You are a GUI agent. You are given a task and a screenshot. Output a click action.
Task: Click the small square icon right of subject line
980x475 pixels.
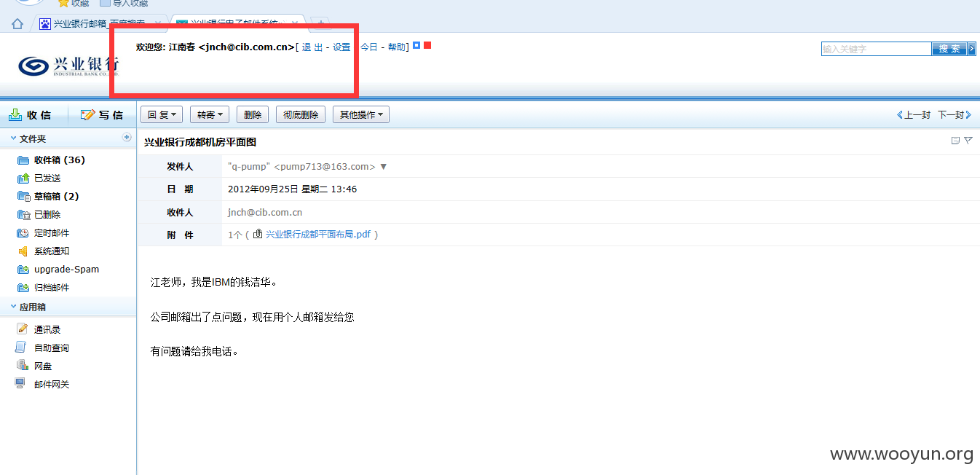point(955,141)
